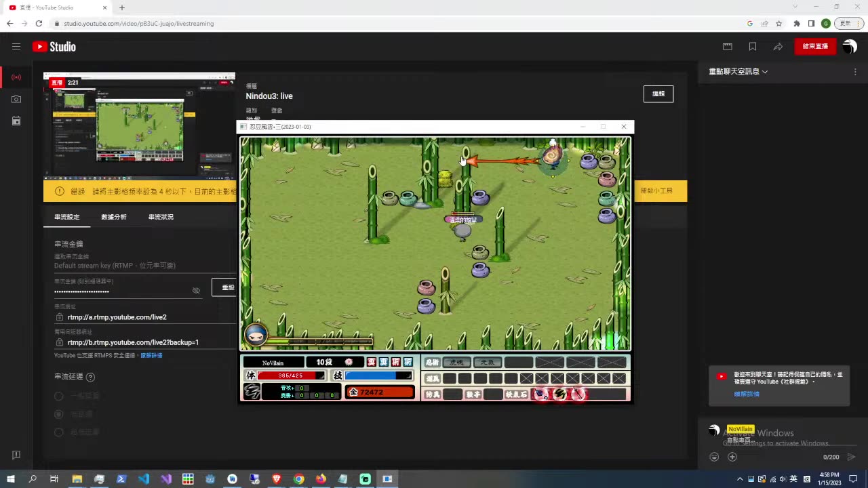Click the sword icon in game bar
The height and width of the screenshot is (488, 868).
(578, 394)
